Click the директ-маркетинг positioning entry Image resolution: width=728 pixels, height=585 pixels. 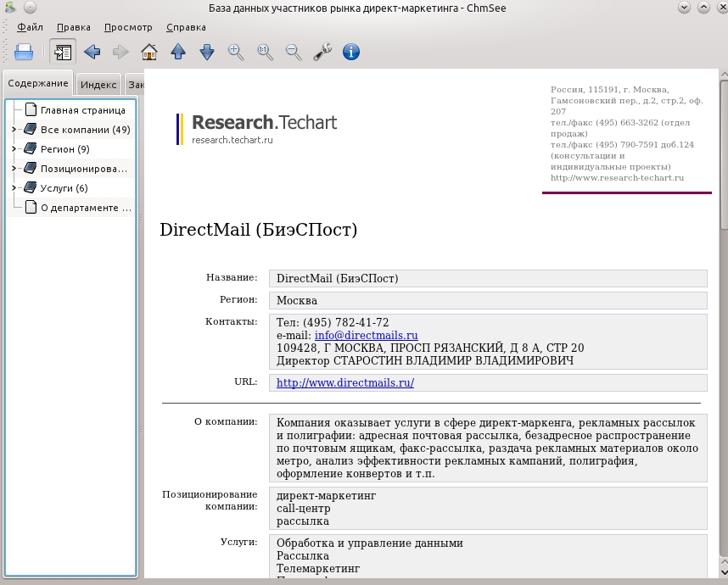[326, 496]
